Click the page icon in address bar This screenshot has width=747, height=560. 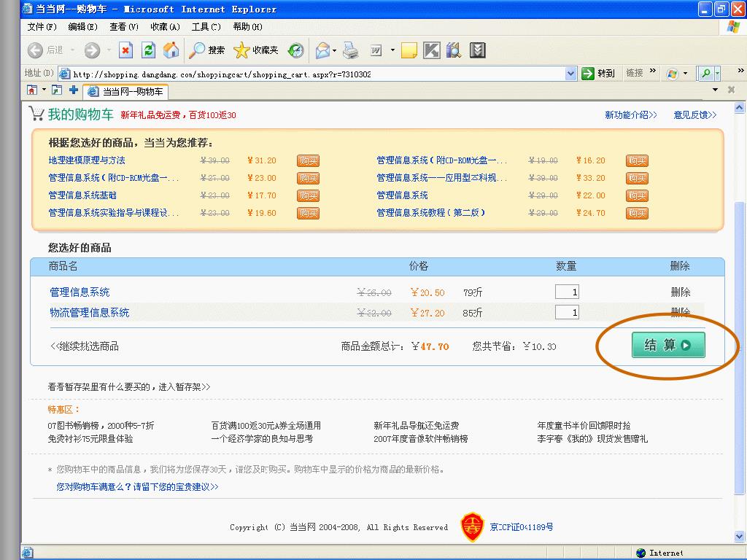point(64,74)
